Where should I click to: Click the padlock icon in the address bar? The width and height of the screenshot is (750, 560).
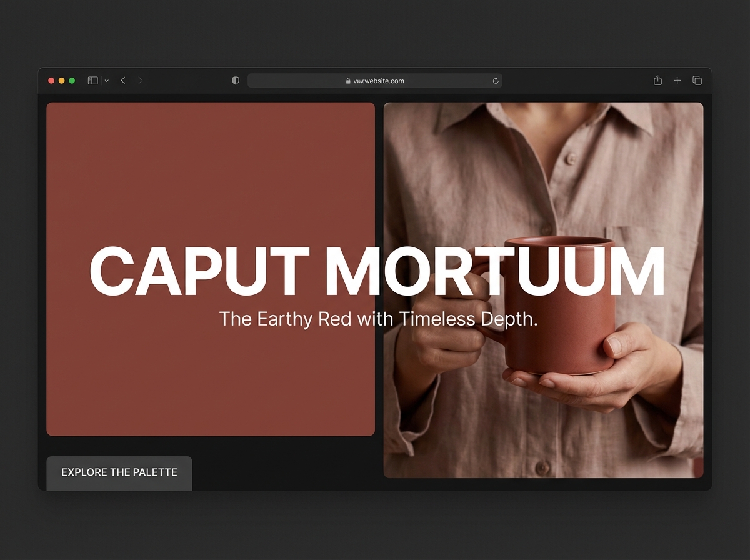pyautogui.click(x=347, y=81)
